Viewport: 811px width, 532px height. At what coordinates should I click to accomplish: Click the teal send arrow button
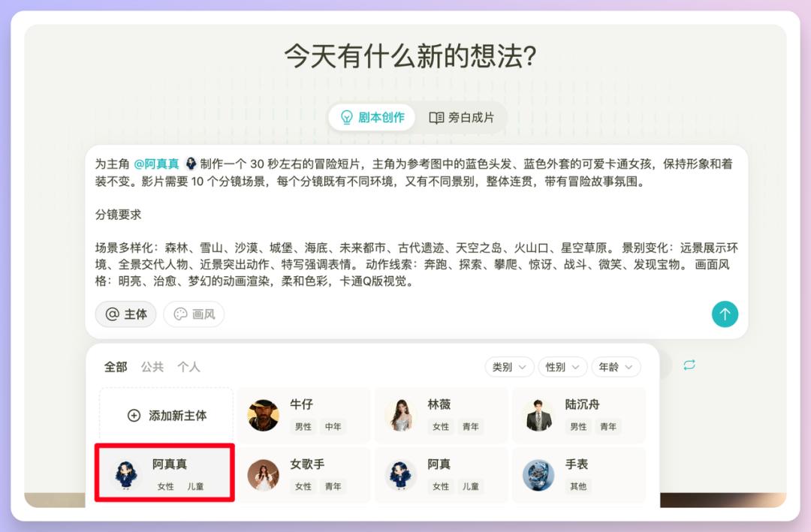tap(725, 314)
